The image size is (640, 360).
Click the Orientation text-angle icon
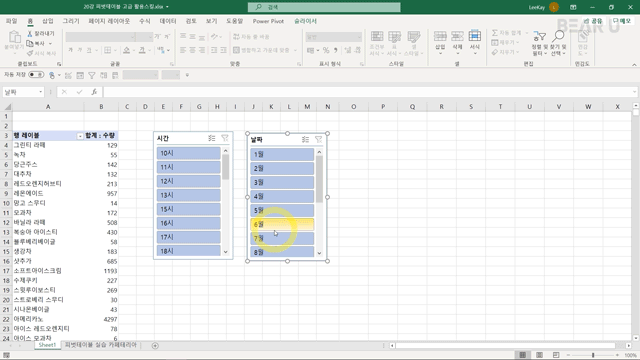point(214,36)
